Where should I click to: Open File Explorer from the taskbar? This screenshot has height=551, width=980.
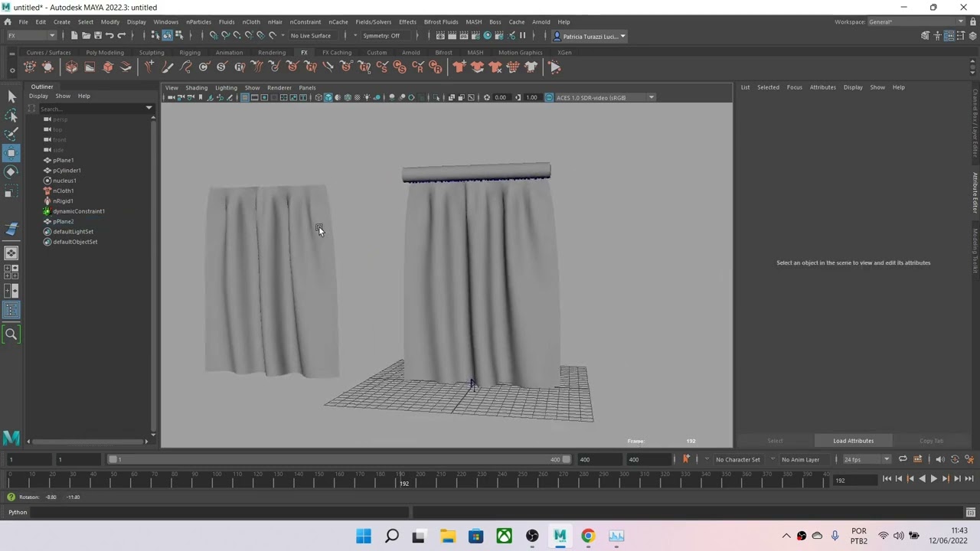(448, 536)
